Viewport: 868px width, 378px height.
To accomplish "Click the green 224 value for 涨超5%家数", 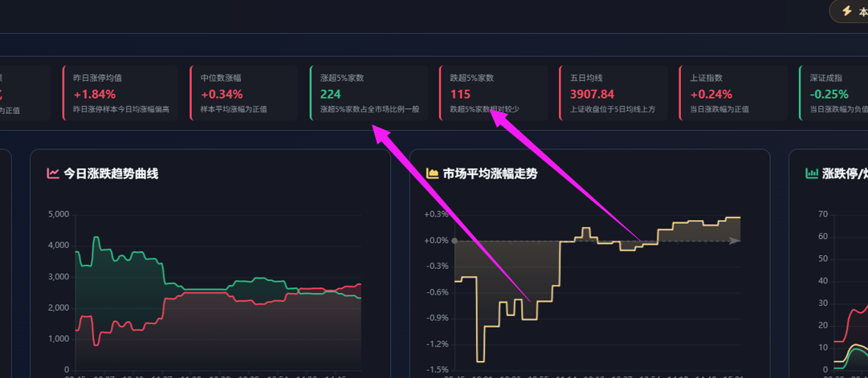I will point(331,94).
